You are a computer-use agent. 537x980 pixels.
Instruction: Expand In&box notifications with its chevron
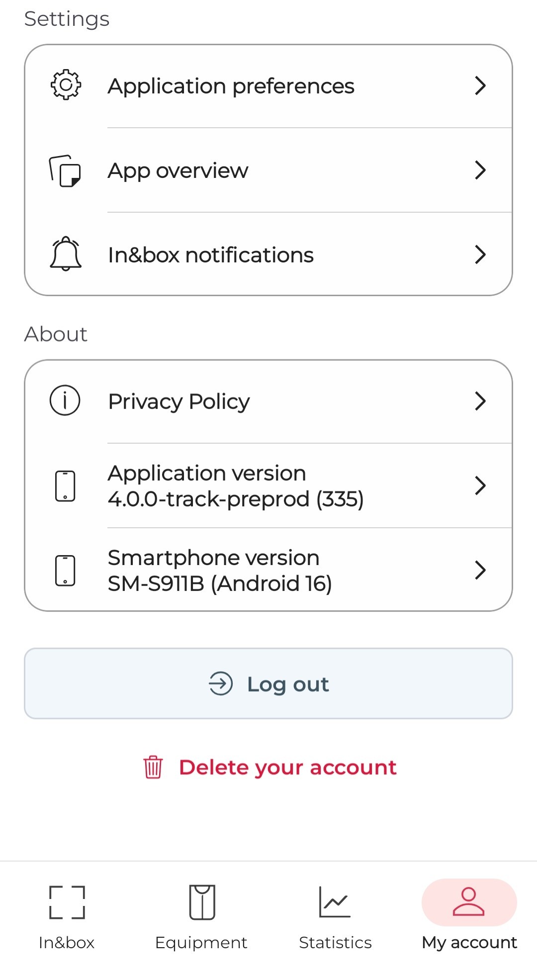point(480,254)
